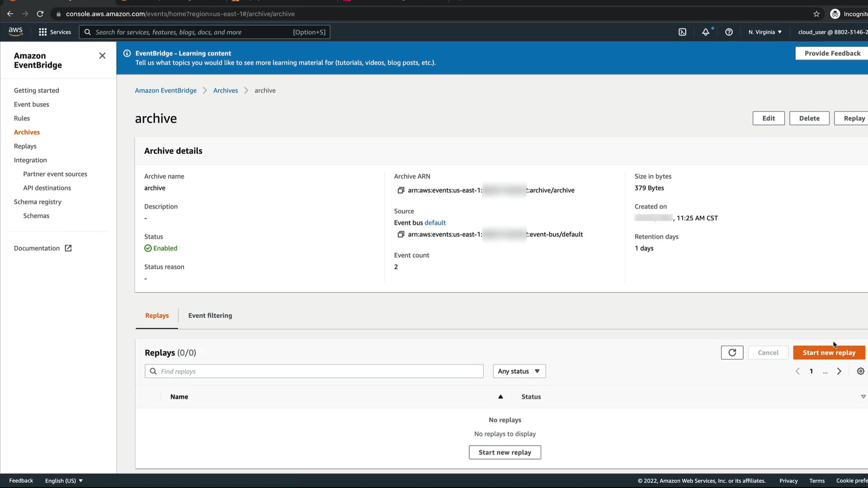Switch to the Event filtering tab
The image size is (868, 488).
(210, 315)
